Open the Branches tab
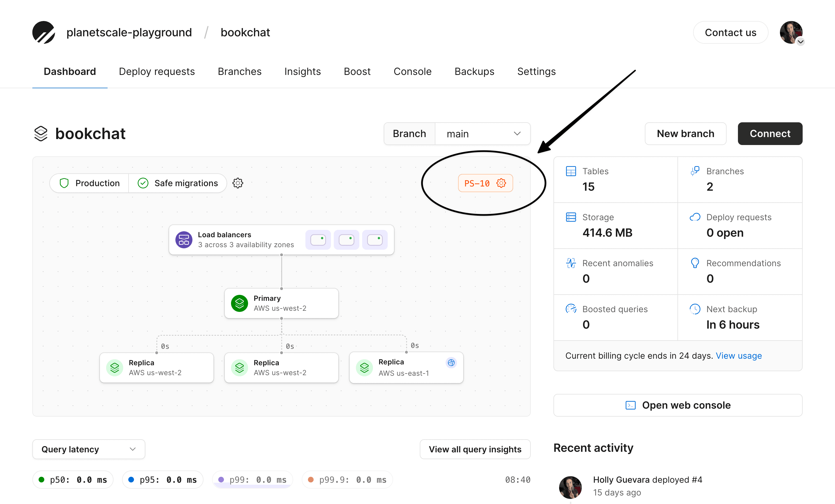 point(240,72)
